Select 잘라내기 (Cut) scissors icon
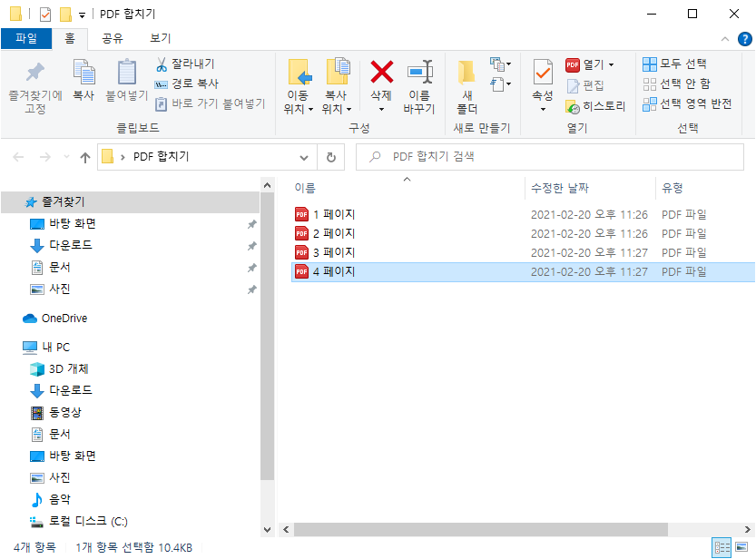This screenshot has width=756, height=559. pos(162,64)
